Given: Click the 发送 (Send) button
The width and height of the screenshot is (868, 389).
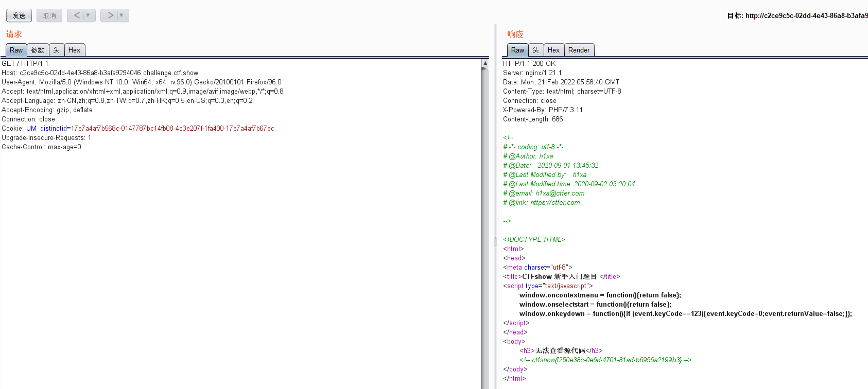Looking at the screenshot, I should (19, 15).
